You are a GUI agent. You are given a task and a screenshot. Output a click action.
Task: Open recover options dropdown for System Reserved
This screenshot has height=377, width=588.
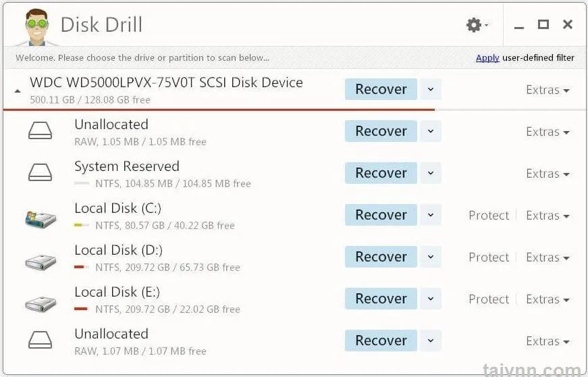click(431, 174)
